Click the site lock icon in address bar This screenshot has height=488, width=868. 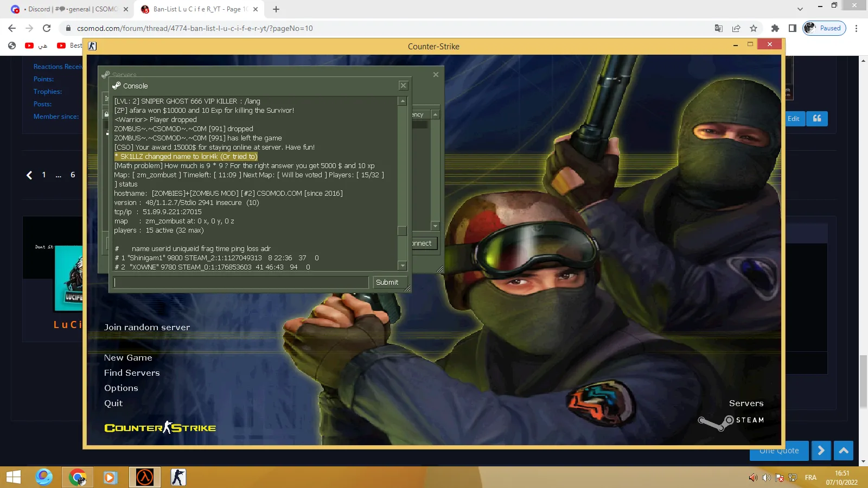point(68,28)
